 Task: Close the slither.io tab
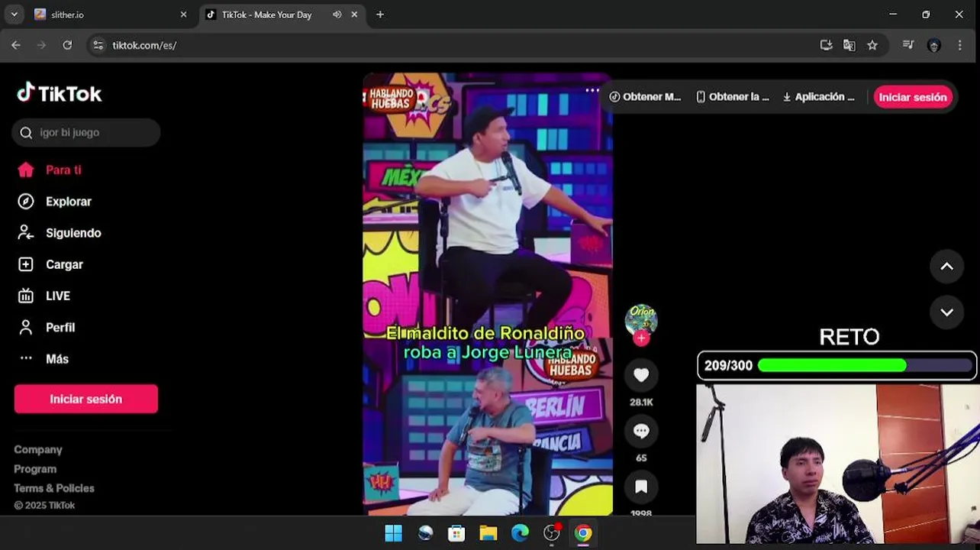pyautogui.click(x=183, y=15)
